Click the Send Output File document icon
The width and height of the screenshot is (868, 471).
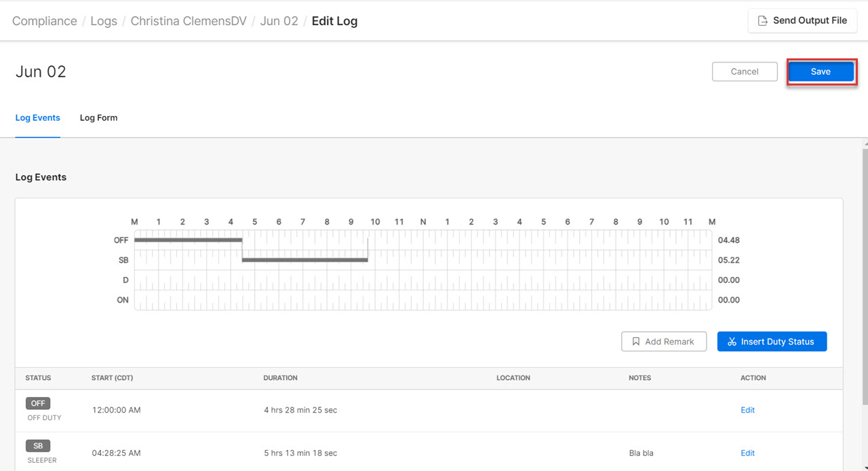(x=763, y=21)
